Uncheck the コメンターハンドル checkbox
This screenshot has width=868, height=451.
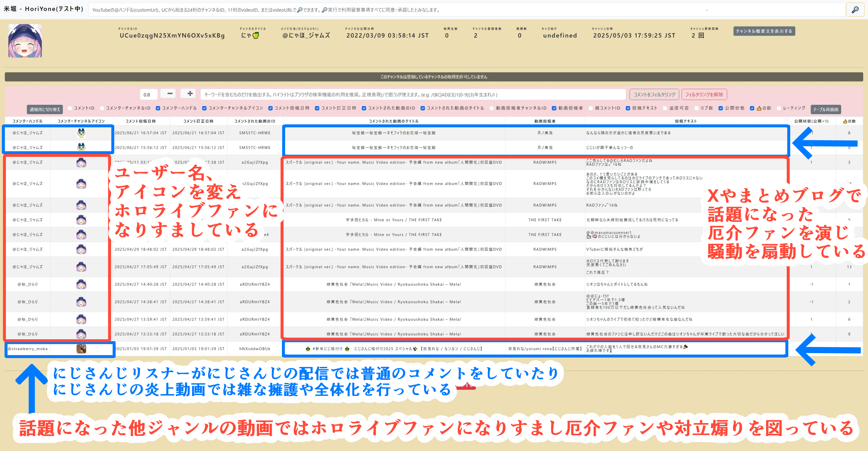point(158,108)
